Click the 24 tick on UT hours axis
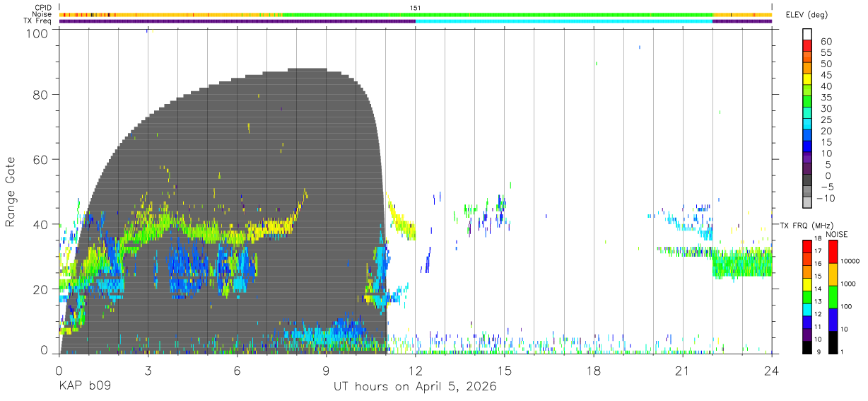The image size is (868, 401). click(772, 370)
